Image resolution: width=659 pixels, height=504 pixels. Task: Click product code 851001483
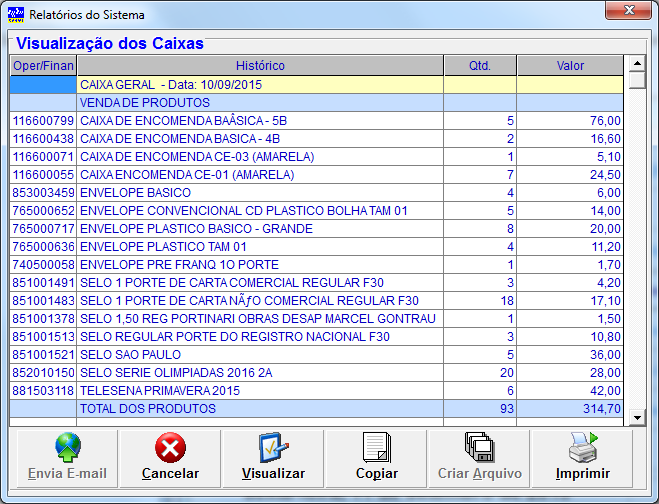(x=43, y=301)
